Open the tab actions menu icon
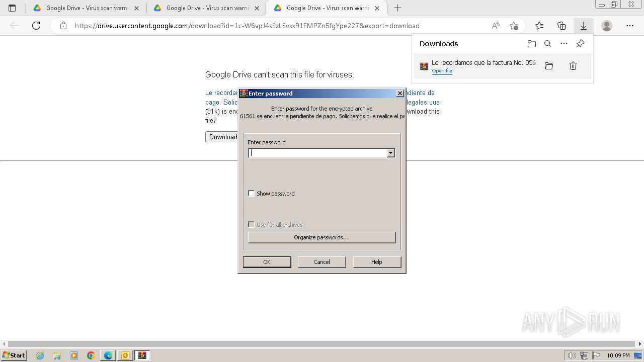This screenshot has width=644, height=362. pyautogui.click(x=12, y=8)
